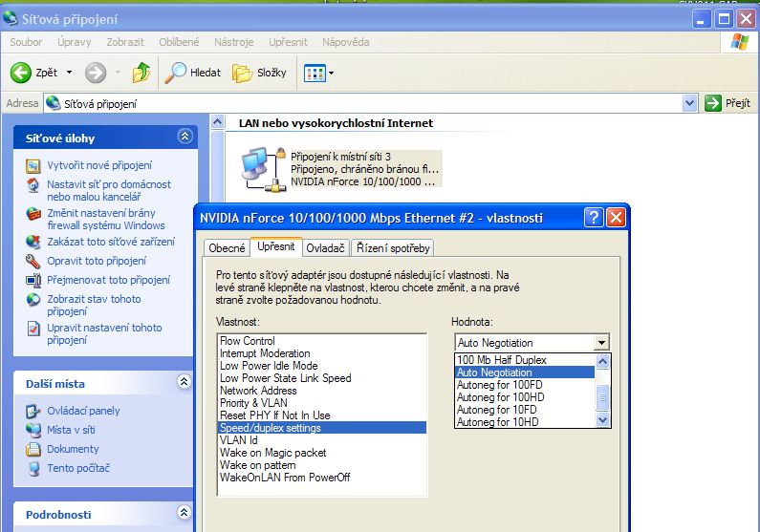Open the Složky folders pane icon
The height and width of the screenshot is (532, 760).
[x=243, y=74]
